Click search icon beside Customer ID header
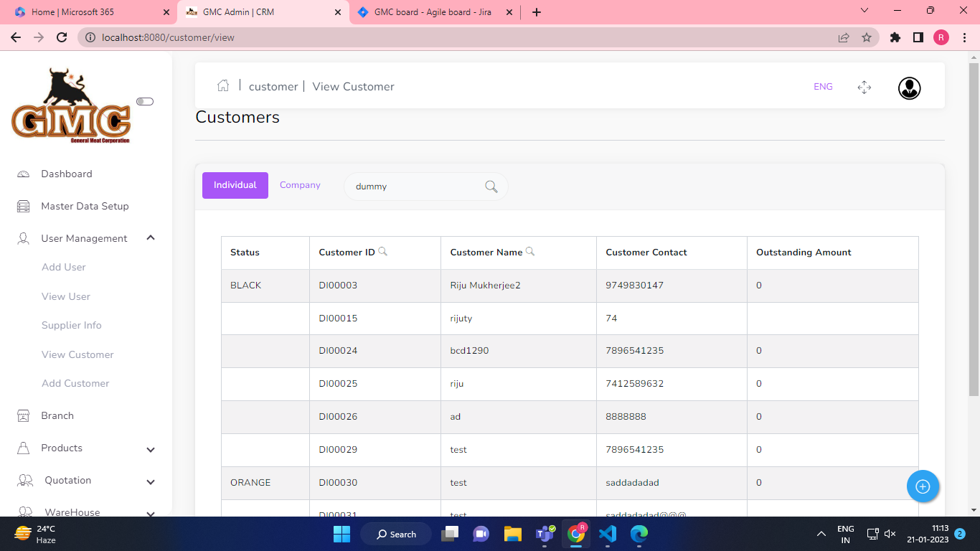Viewport: 980px width, 551px height. (x=383, y=252)
